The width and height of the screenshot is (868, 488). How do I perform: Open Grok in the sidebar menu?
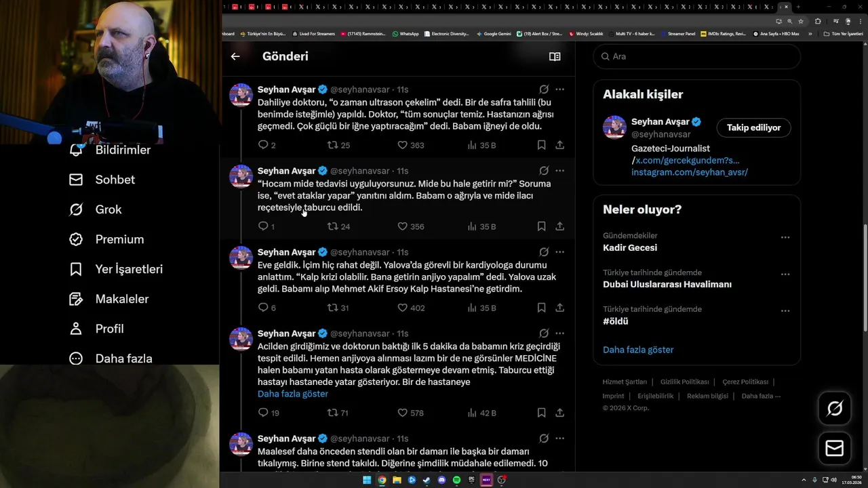pos(95,209)
